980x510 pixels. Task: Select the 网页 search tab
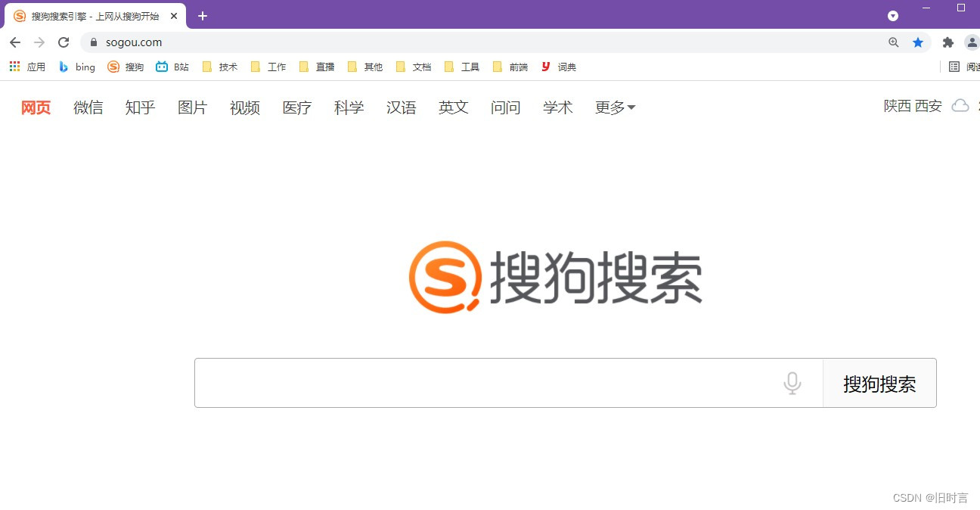pos(36,107)
